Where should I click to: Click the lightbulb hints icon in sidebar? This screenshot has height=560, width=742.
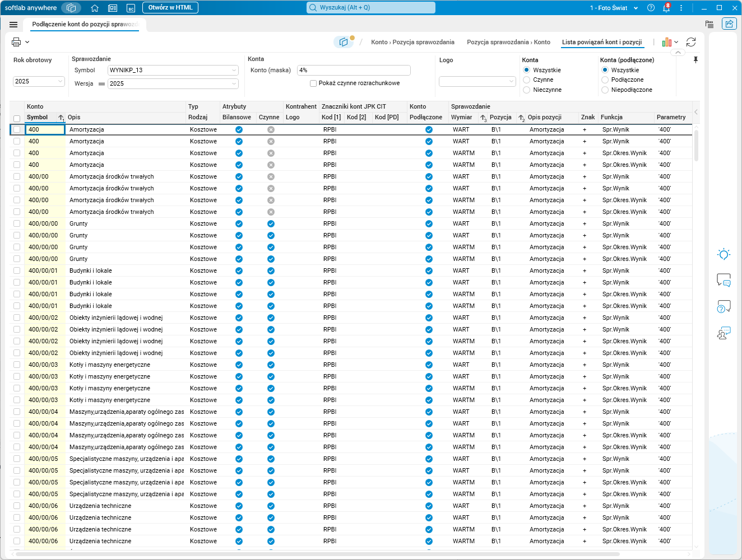click(x=724, y=254)
